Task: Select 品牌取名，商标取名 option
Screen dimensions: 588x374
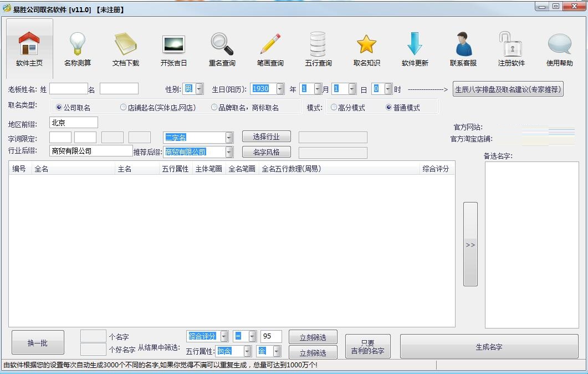Action: point(245,108)
